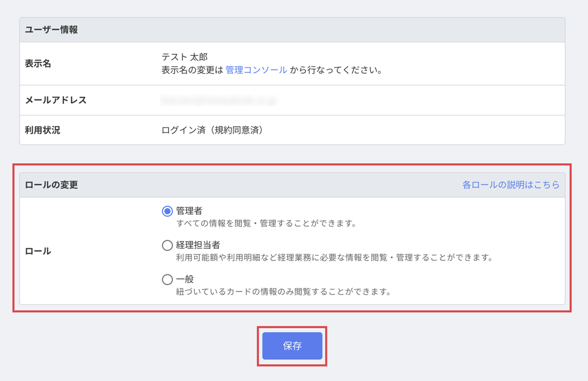This screenshot has height=381, width=588.
Task: Click the blurred email address value
Action: (x=219, y=100)
